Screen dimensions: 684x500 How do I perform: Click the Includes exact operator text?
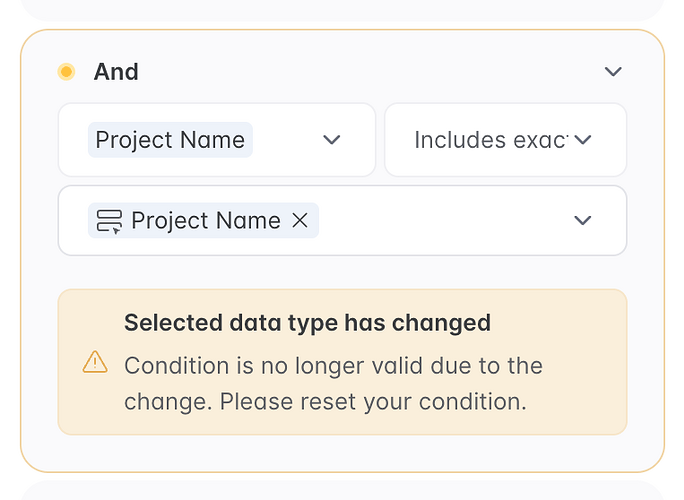(x=490, y=140)
